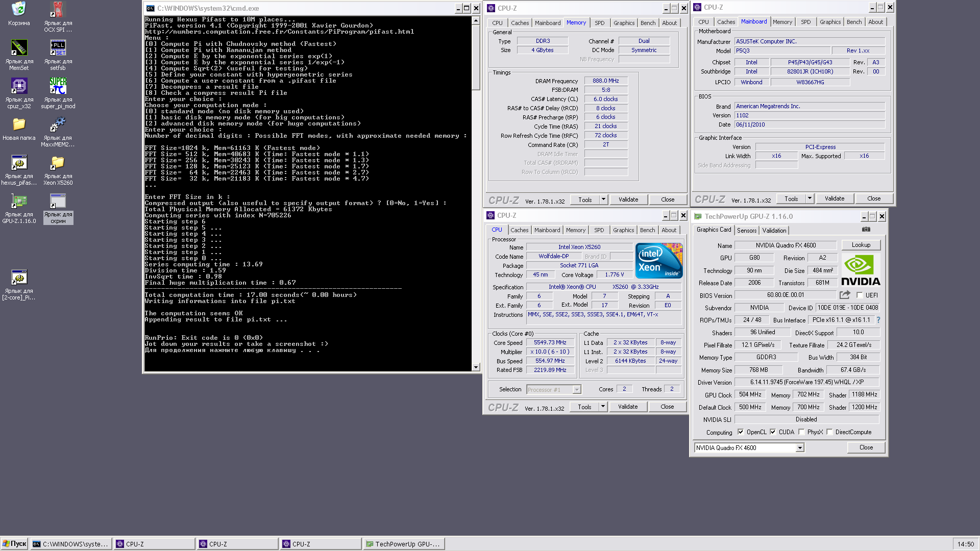
Task: Open the MemSet shortcut icon
Action: 19,47
